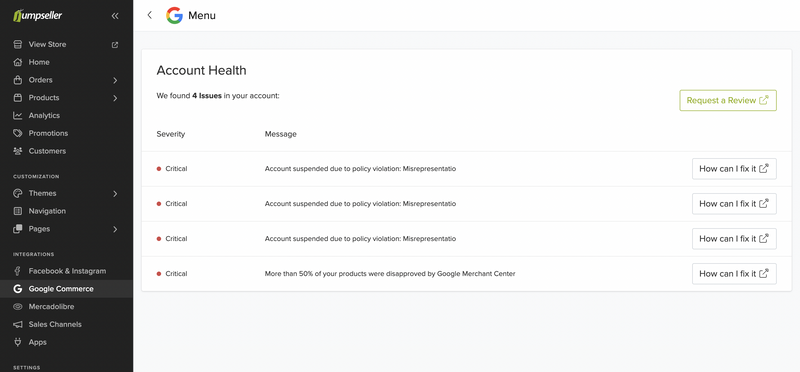Click the Message column header
This screenshot has width=800, height=372.
point(281,134)
